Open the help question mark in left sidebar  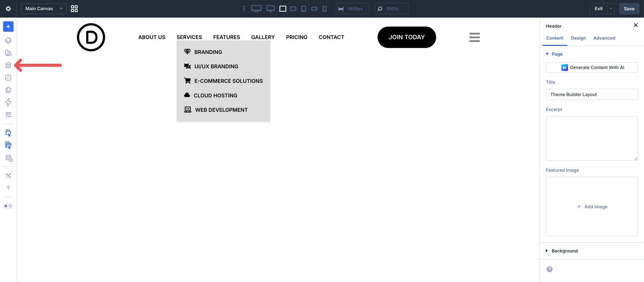tap(8, 188)
